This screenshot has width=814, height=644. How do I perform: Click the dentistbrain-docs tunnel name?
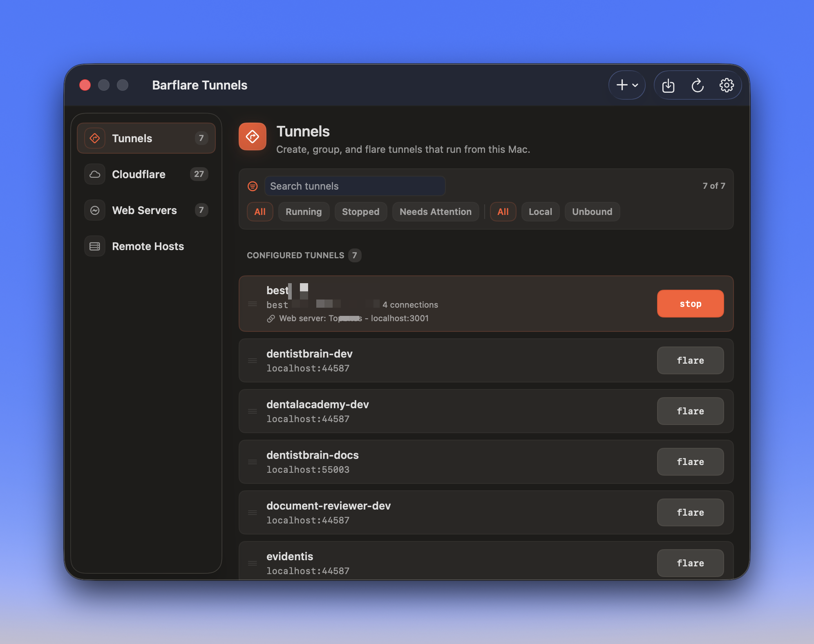click(313, 455)
